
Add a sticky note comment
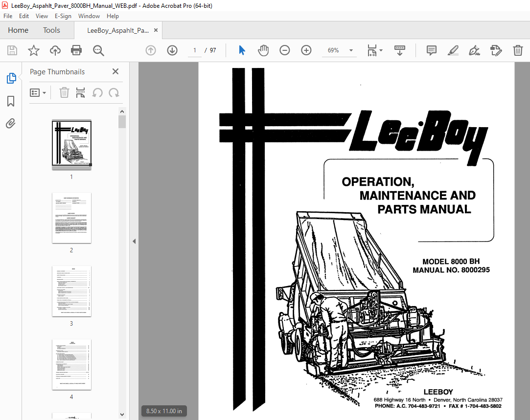tap(431, 51)
